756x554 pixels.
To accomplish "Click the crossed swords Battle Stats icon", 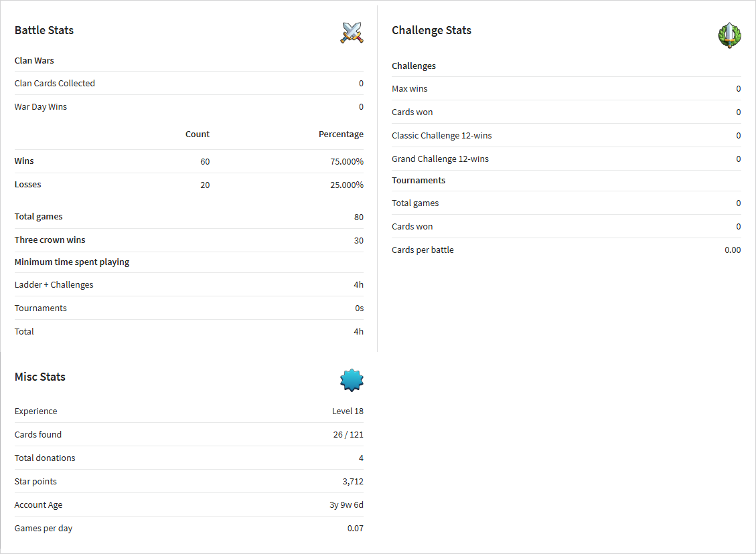I will pyautogui.click(x=352, y=33).
